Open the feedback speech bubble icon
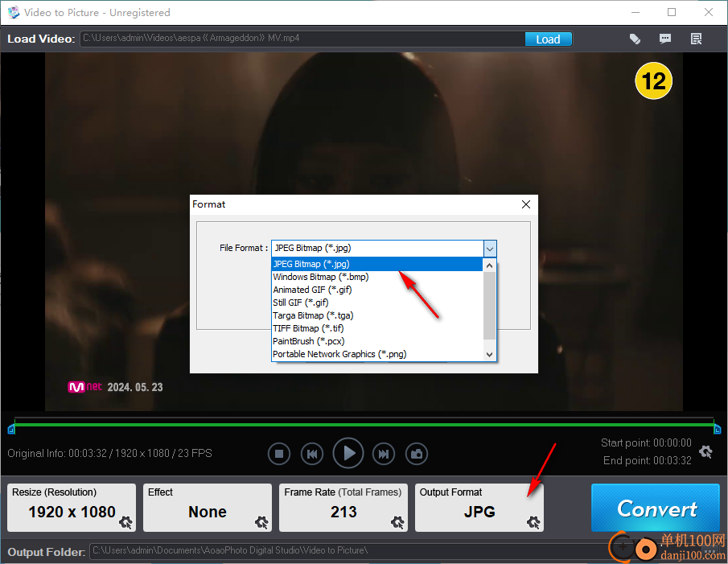 [665, 39]
